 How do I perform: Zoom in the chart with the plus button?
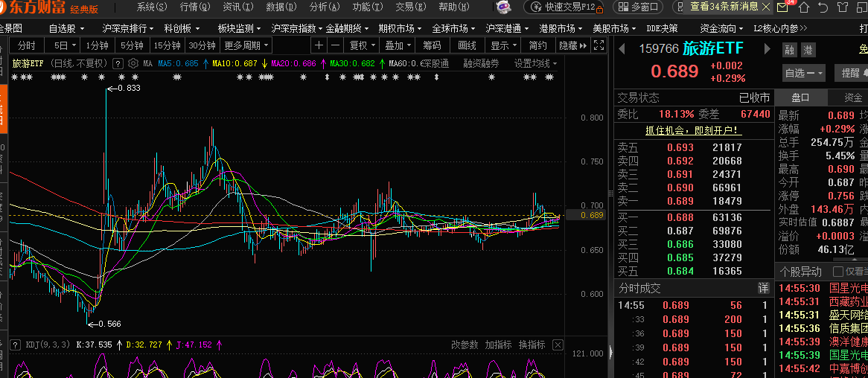(319, 45)
